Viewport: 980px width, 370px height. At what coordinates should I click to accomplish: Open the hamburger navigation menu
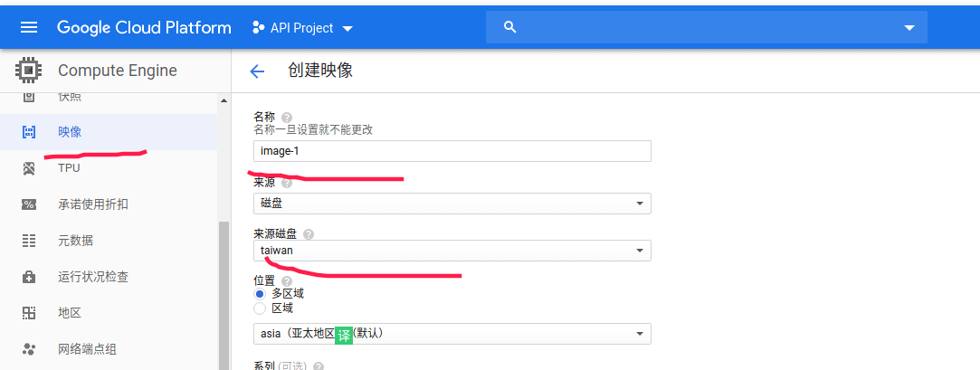29,27
